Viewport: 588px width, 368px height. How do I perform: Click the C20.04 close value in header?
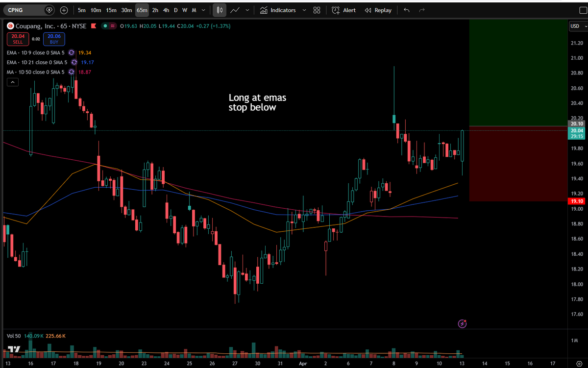pos(186,26)
